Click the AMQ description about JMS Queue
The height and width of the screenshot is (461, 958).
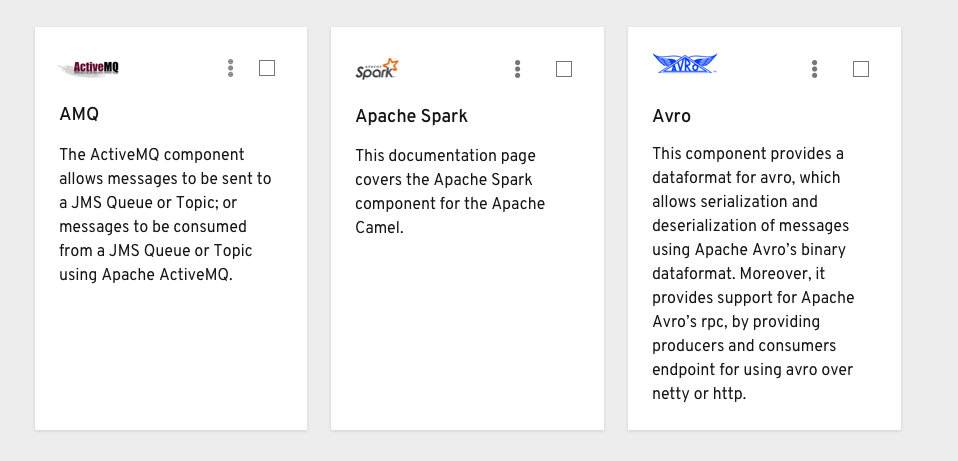click(x=165, y=214)
